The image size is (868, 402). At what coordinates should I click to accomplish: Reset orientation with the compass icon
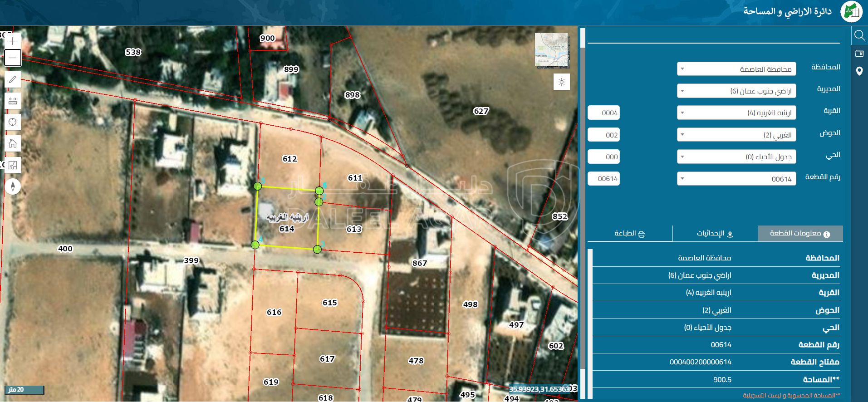13,186
